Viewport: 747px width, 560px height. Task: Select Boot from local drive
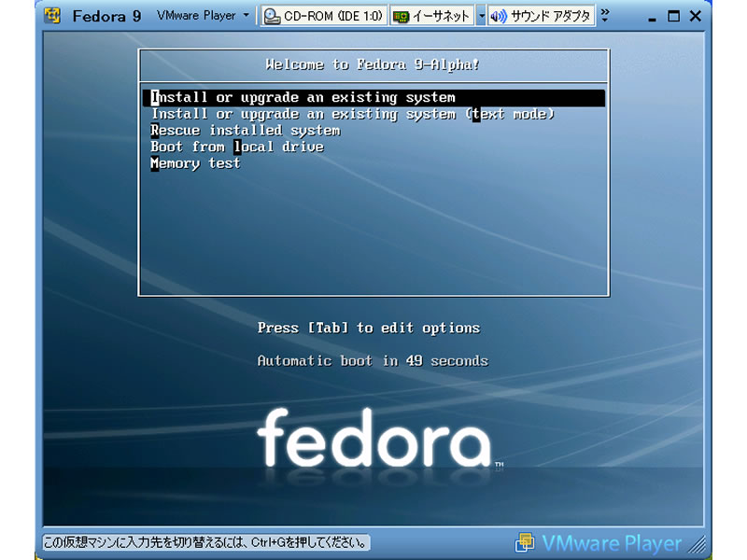click(x=237, y=147)
